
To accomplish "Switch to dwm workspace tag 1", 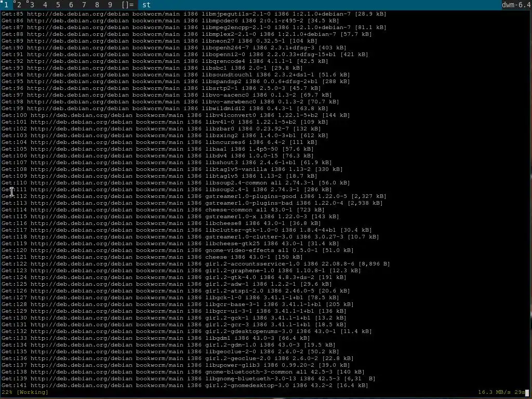I will 6,5.
